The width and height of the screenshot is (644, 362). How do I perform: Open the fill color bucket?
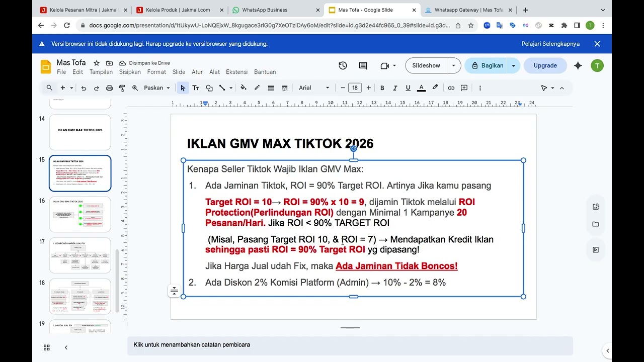[244, 88]
